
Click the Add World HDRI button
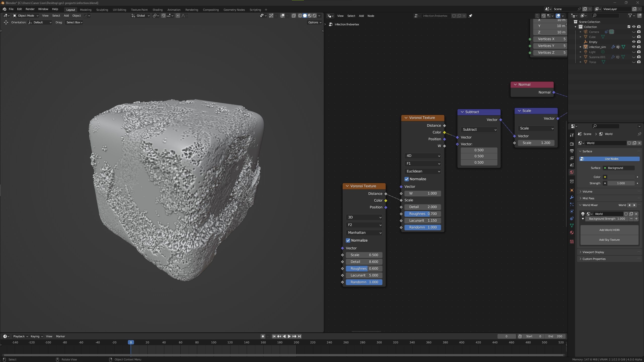(x=609, y=230)
